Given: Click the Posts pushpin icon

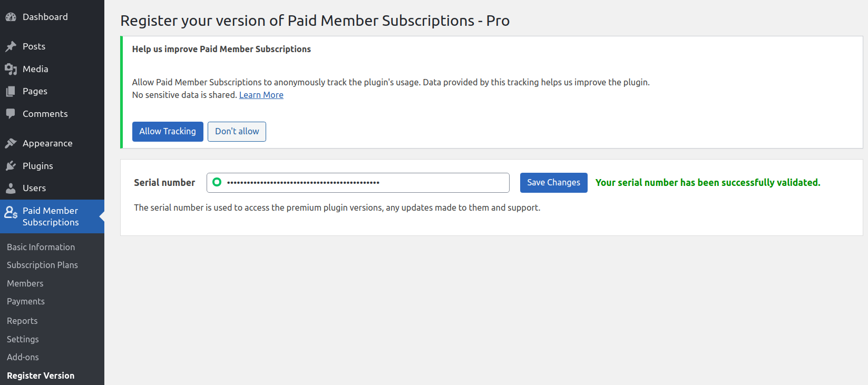Looking at the screenshot, I should (11, 46).
